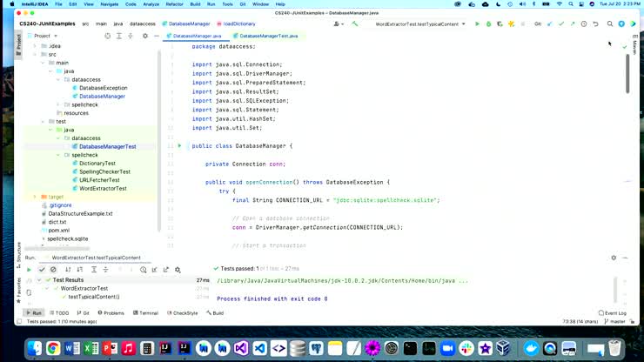The height and width of the screenshot is (362, 644).
Task: Collapse the main folder node
Action: 43,63
